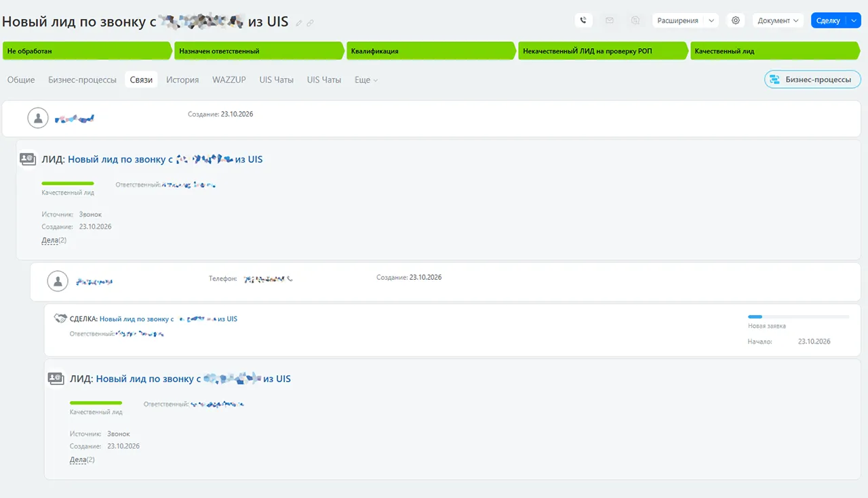
Task: Copy link via chain icon beside title
Action: 310,23
